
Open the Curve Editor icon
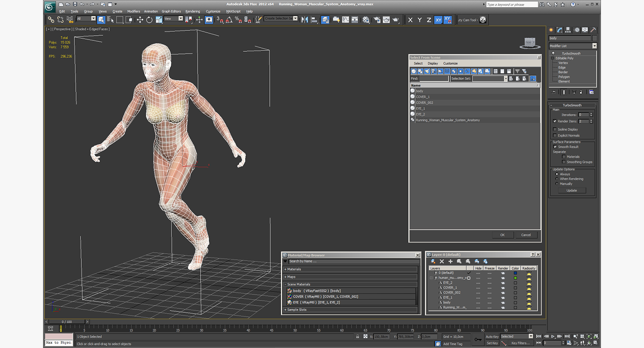click(x=345, y=20)
